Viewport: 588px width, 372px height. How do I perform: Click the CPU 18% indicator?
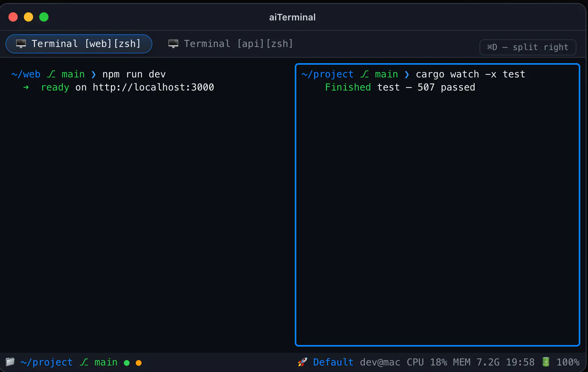427,362
